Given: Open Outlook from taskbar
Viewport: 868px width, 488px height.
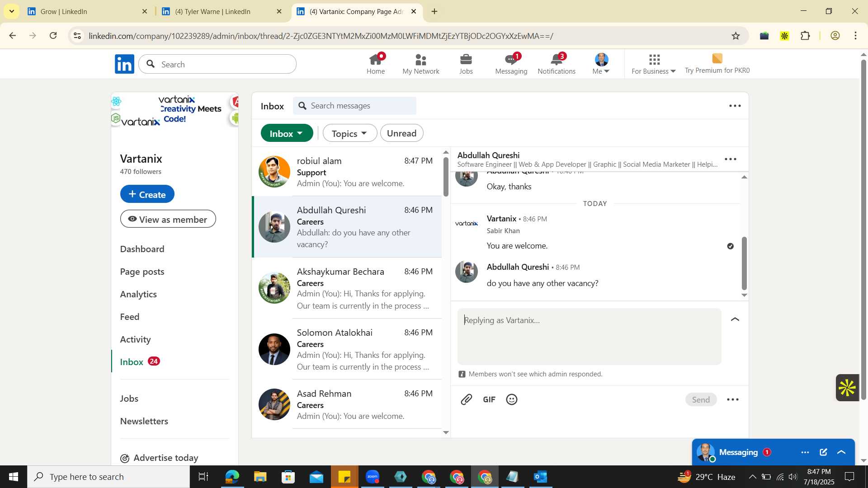Looking at the screenshot, I should pyautogui.click(x=541, y=477).
